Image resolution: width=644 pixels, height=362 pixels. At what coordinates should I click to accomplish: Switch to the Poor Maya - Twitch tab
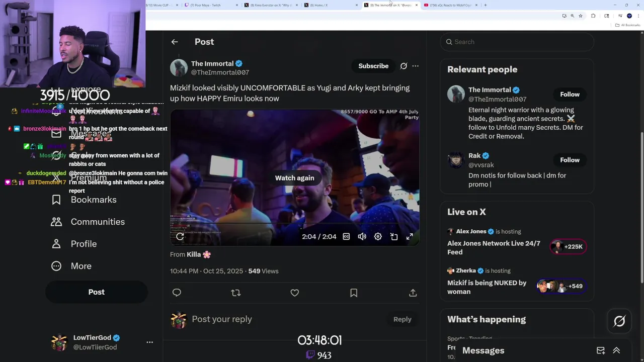tap(211, 5)
